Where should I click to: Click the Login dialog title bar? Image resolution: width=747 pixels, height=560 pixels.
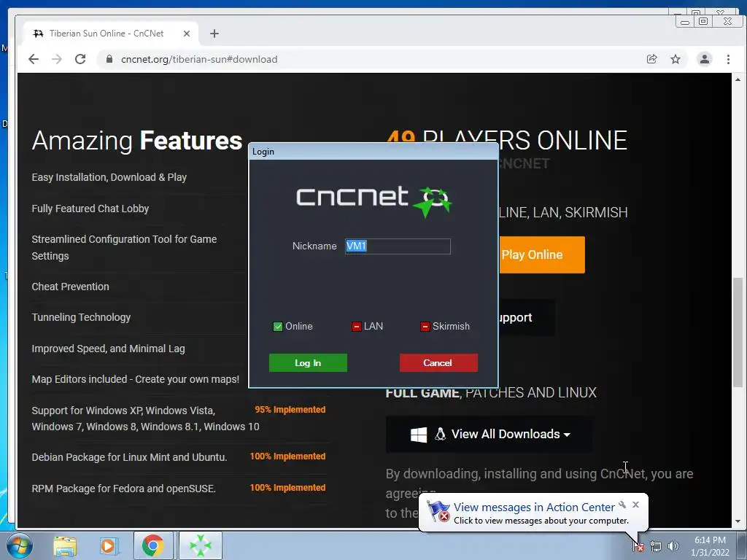[373, 152]
